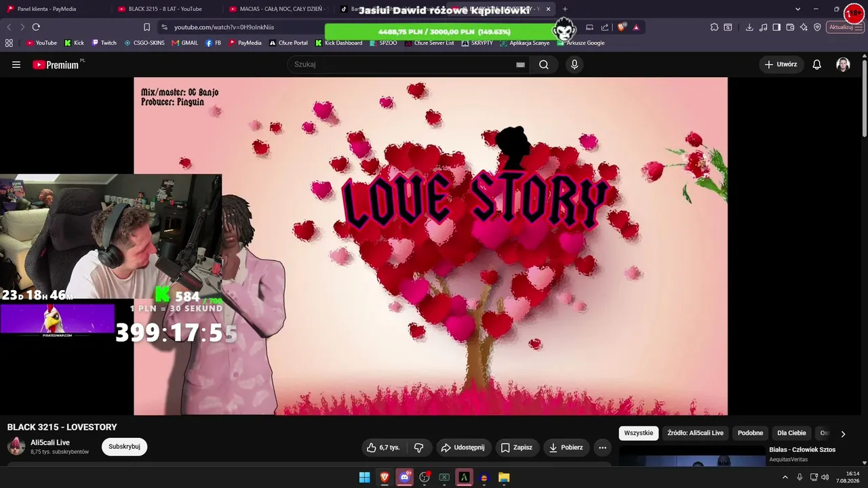Open a new browser tab
Viewport: 868px width, 488px height.
565,9
